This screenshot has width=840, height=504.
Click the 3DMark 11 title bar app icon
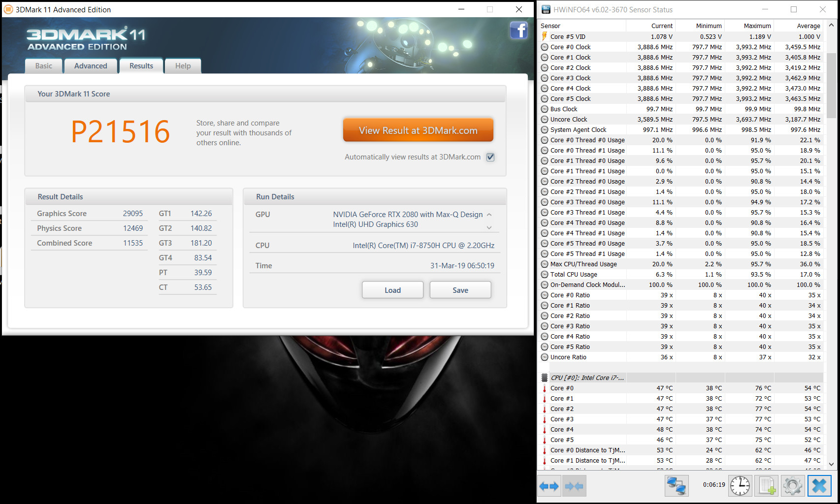coord(8,9)
